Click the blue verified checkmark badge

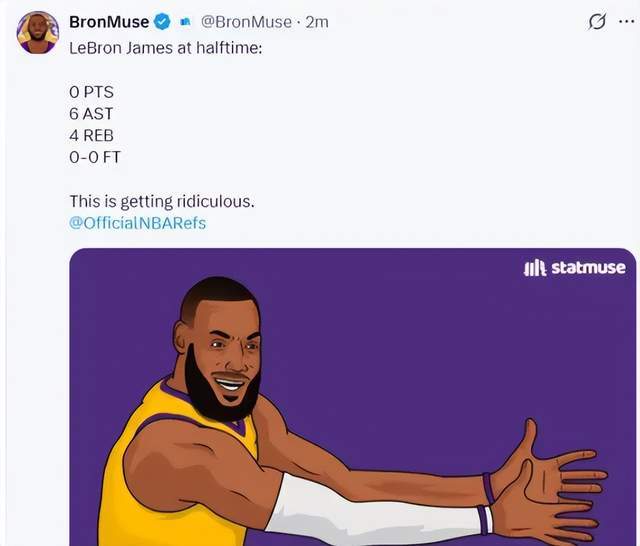162,22
